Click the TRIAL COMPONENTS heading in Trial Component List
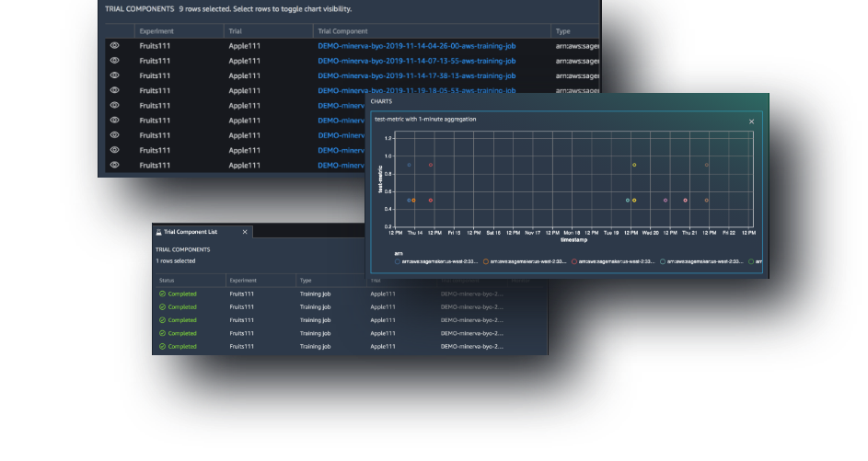Viewport: 868px width, 461px height. pos(182,249)
